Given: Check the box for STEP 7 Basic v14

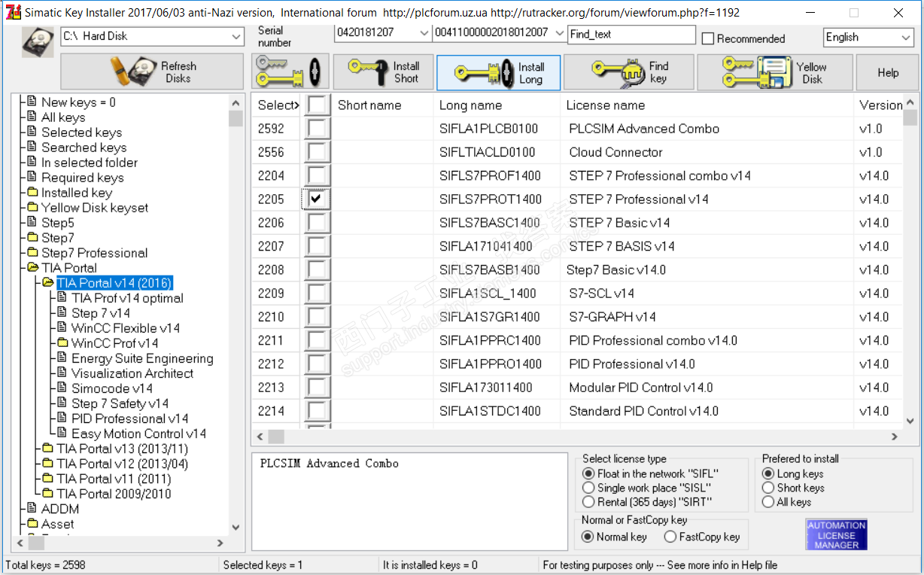Looking at the screenshot, I should [317, 222].
